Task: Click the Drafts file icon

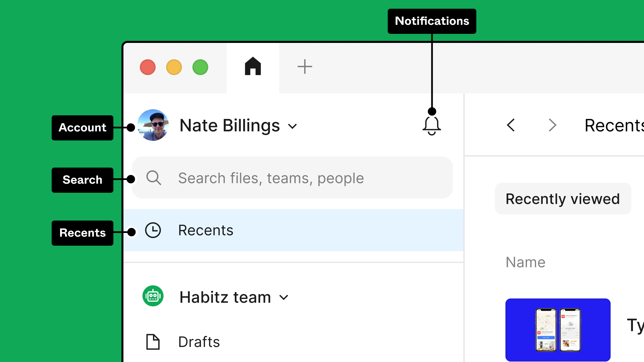Action: click(x=154, y=342)
